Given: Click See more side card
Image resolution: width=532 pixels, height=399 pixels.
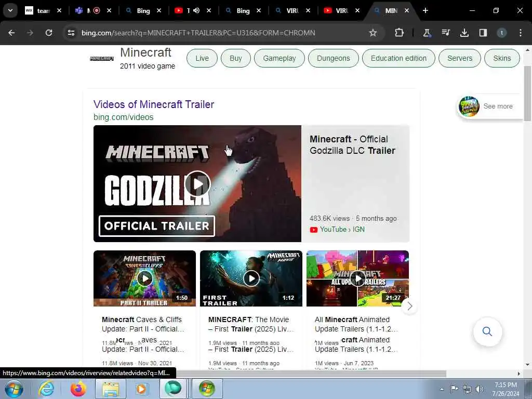Looking at the screenshot, I should coord(490,106).
